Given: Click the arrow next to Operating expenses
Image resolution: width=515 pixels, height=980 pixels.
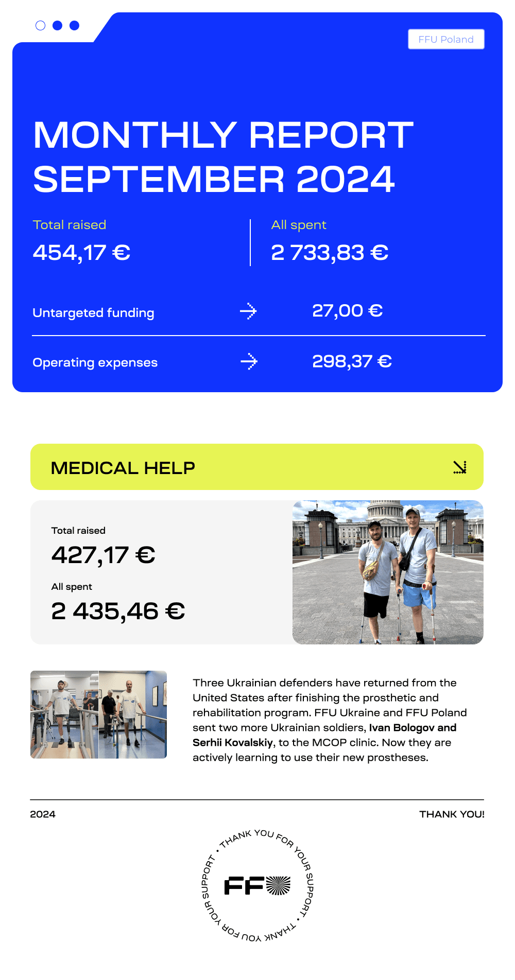Looking at the screenshot, I should coord(249,361).
